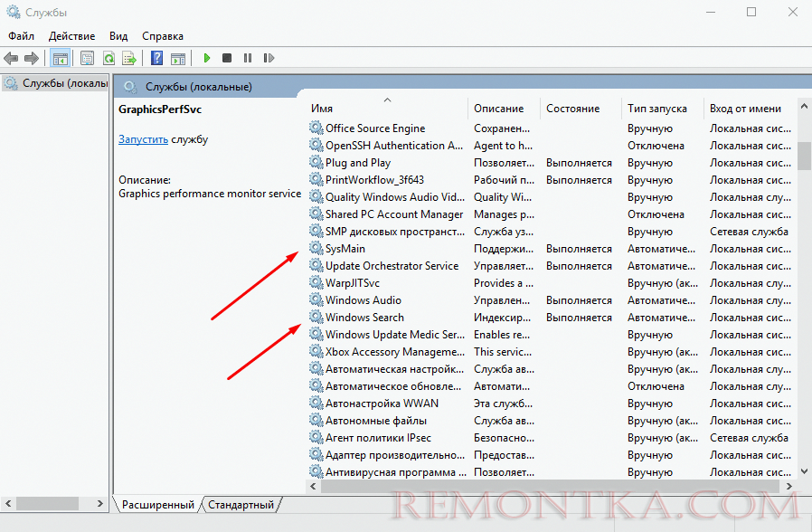Select the Quality Windows Audio Video service name
This screenshot has width=812, height=532.
395,197
